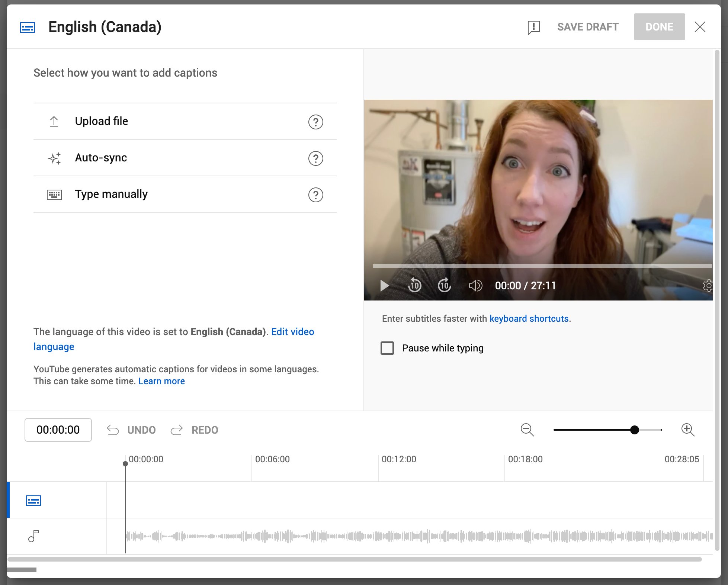Open help for Type manually
Viewport: 728px width, 585px height.
tap(316, 195)
